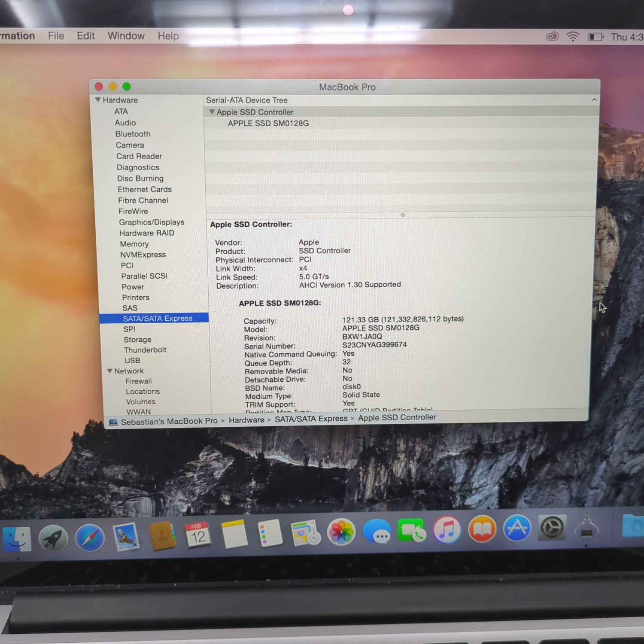Image resolution: width=644 pixels, height=644 pixels.
Task: Open Messages app from the dock
Action: (x=377, y=532)
